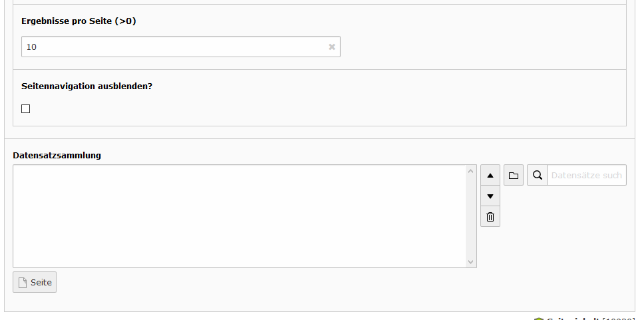The image size is (644, 320).
Task: Click the green Seiteninhalt icon at bottom
Action: click(x=538, y=319)
